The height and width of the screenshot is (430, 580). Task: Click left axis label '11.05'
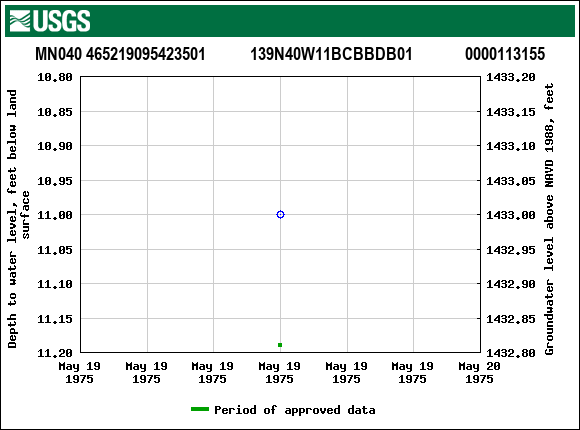[55, 250]
